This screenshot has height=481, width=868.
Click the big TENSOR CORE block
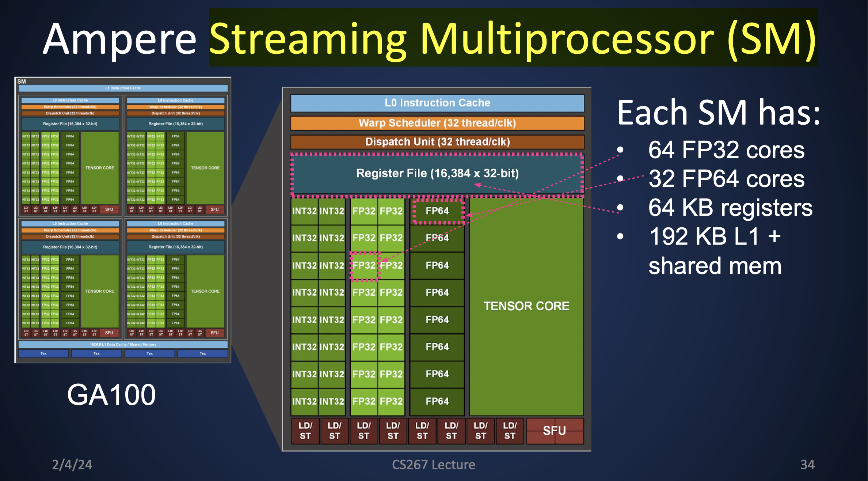click(526, 306)
